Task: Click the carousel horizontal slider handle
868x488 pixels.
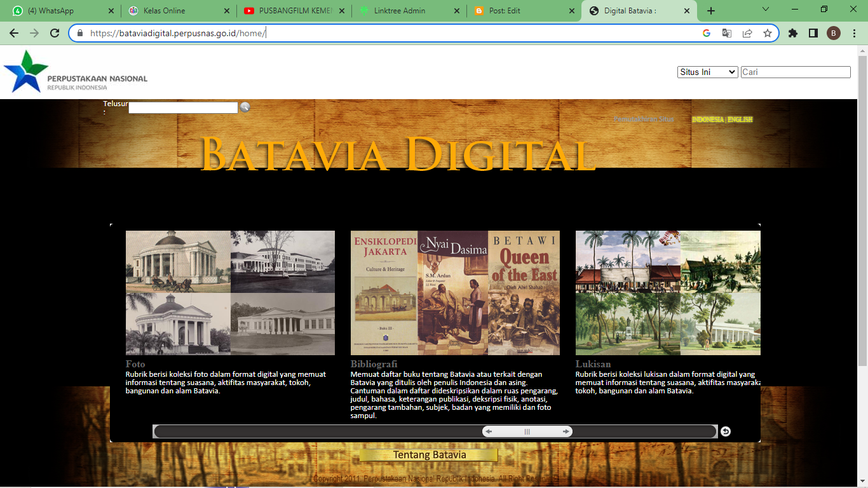Action: 527,431
